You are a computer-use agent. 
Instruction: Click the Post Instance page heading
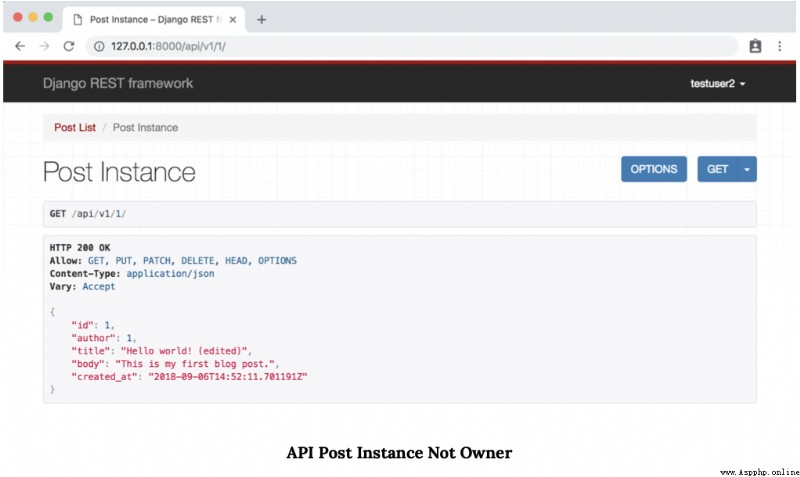click(x=119, y=172)
